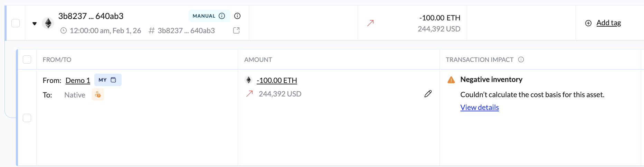
Task: Click the pencil edit icon for USD amount
Action: click(x=428, y=94)
